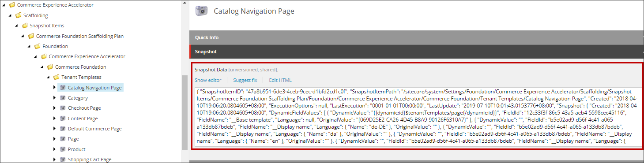Screen dimensions: 644x163
Task: Click the Tenant Templates folder icon
Action: pos(56,77)
